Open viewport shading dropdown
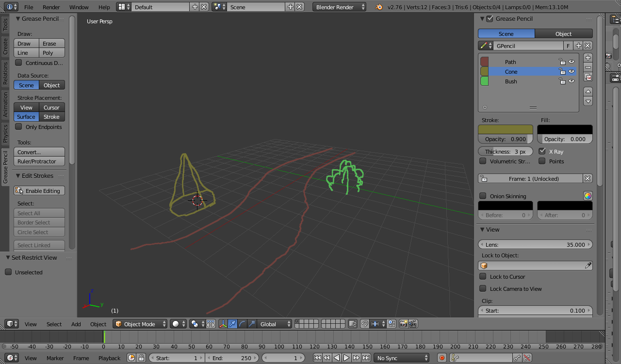The height and width of the screenshot is (364, 621). [x=178, y=324]
